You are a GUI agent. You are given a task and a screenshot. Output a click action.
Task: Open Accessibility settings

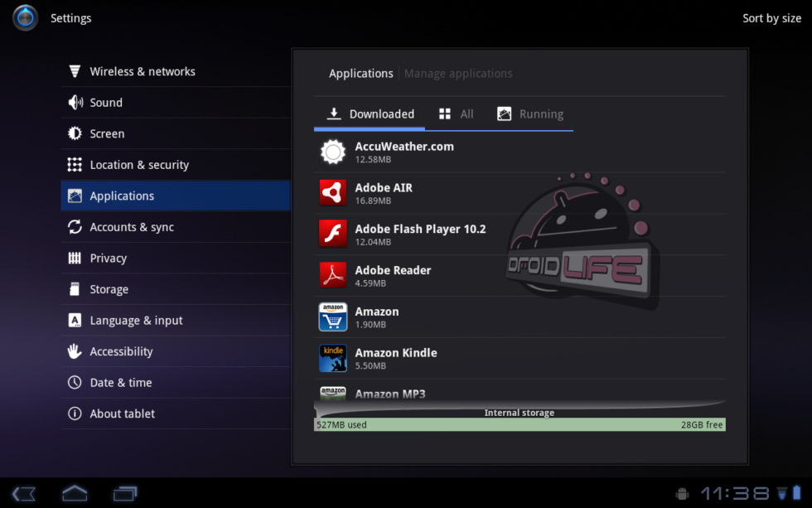(x=176, y=351)
